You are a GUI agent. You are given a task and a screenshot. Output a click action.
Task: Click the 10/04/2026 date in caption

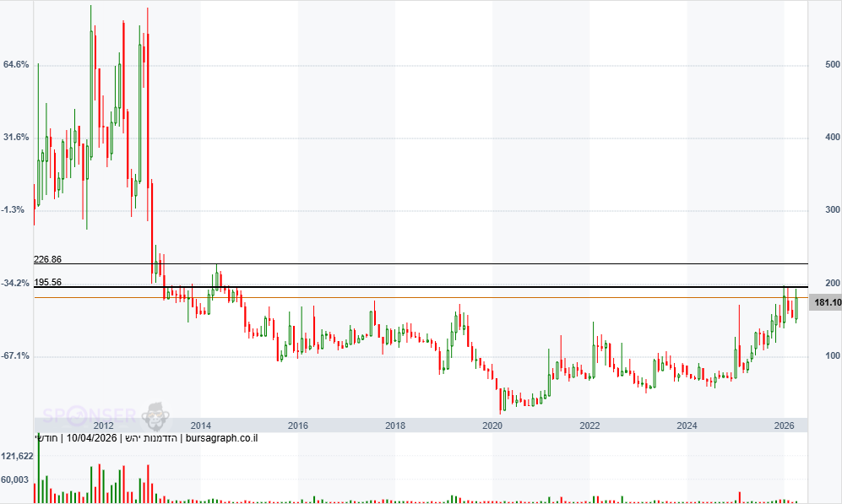tap(91, 438)
